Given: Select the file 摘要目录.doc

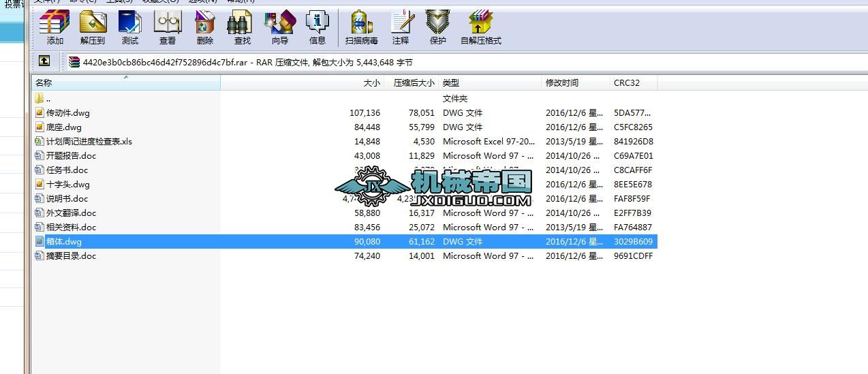Looking at the screenshot, I should (x=71, y=256).
